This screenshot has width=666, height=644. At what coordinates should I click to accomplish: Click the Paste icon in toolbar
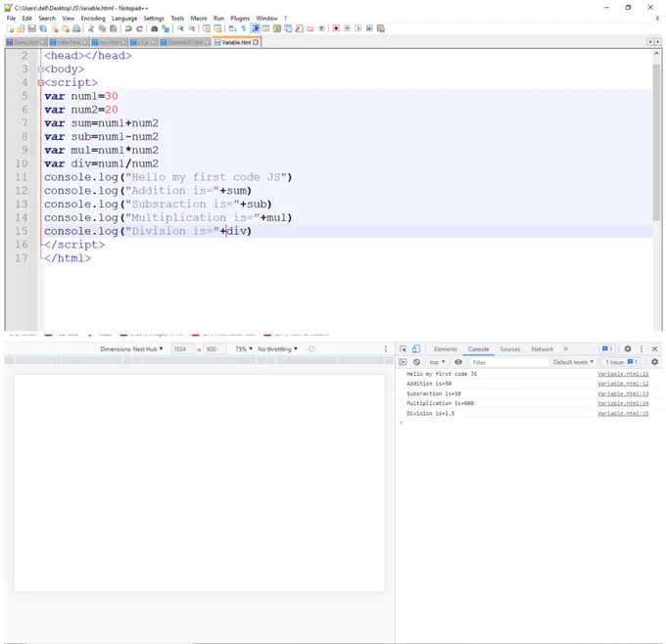pos(114,28)
